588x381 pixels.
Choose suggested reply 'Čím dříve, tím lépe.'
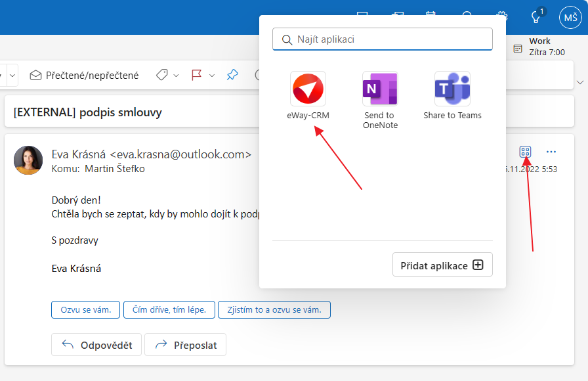coord(169,309)
